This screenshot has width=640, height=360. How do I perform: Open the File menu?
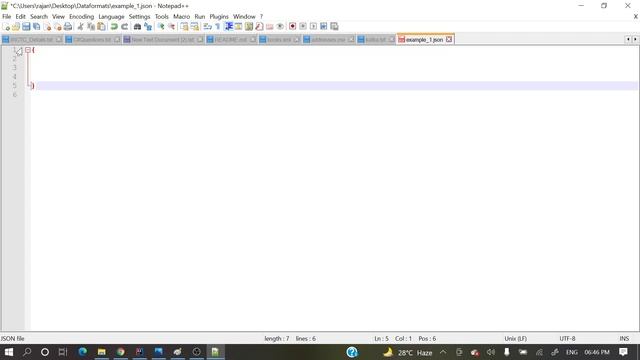pos(7,16)
